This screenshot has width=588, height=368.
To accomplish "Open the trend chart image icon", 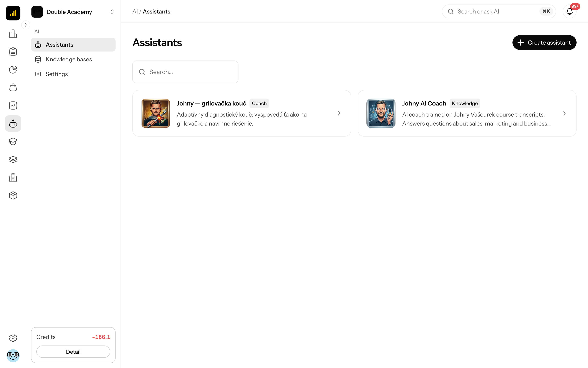I will pos(13,106).
